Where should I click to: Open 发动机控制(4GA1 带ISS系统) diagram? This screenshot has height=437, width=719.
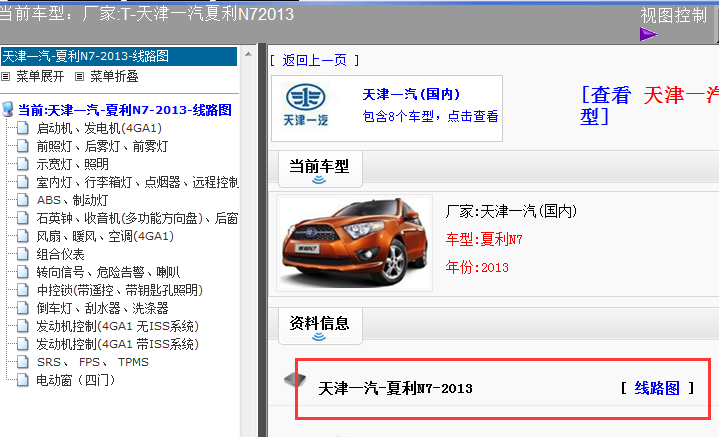point(117,344)
